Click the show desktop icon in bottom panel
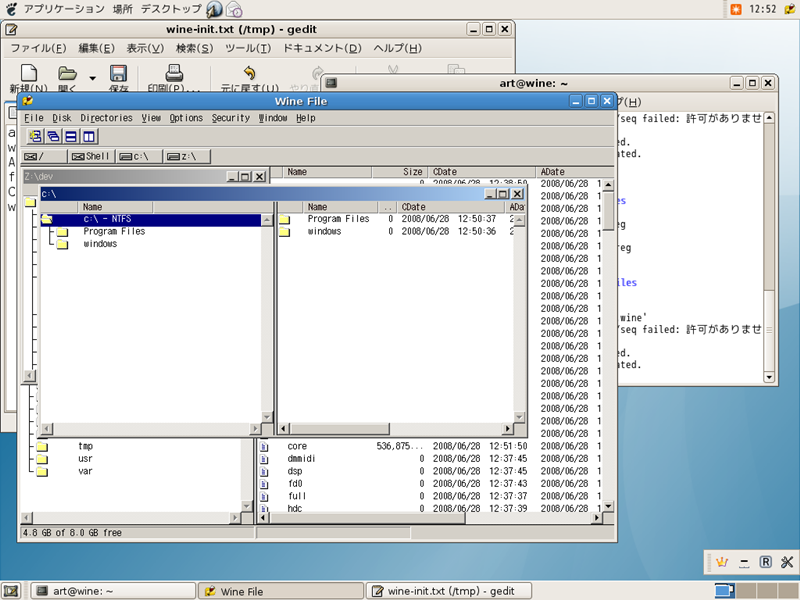800x600 pixels. [11, 591]
